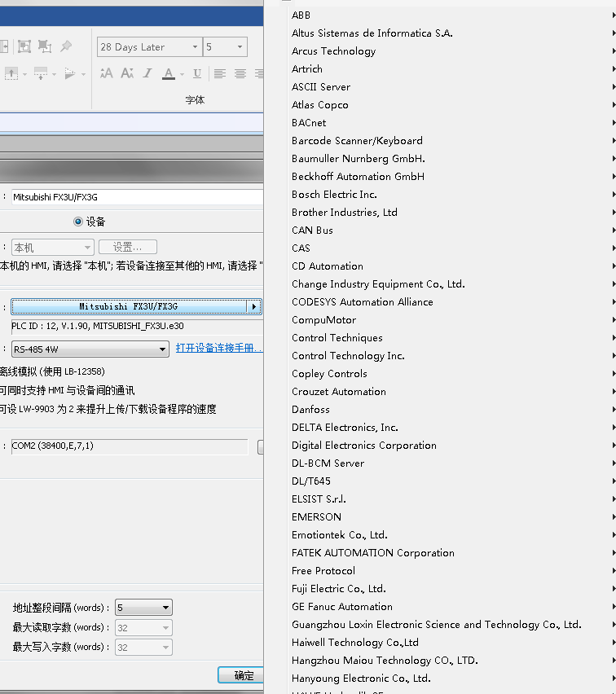Click the Mitsubishi FX3U/FX3G name input field

(x=135, y=197)
